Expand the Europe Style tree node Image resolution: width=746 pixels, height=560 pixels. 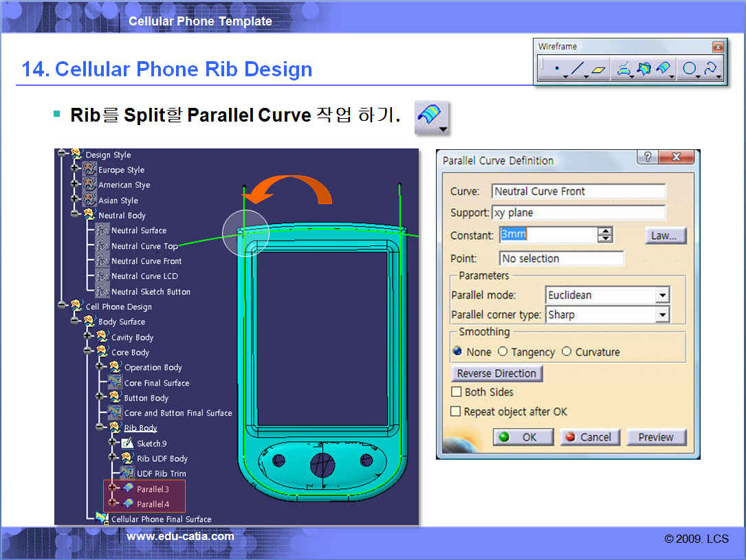tap(75, 169)
